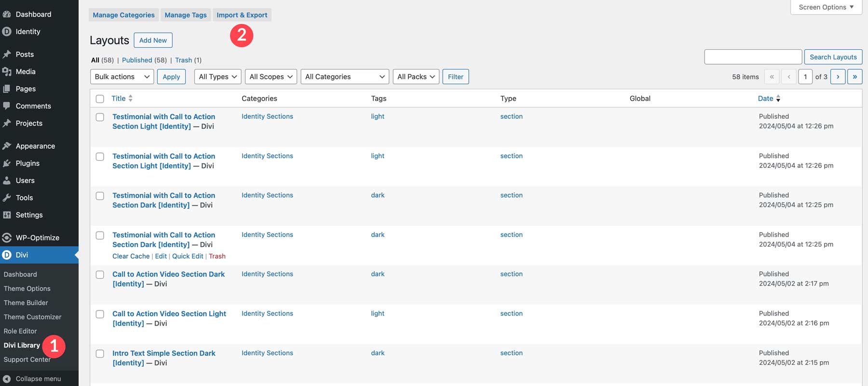The width and height of the screenshot is (868, 386).
Task: Toggle the select-all checkbox in table header
Action: 100,99
